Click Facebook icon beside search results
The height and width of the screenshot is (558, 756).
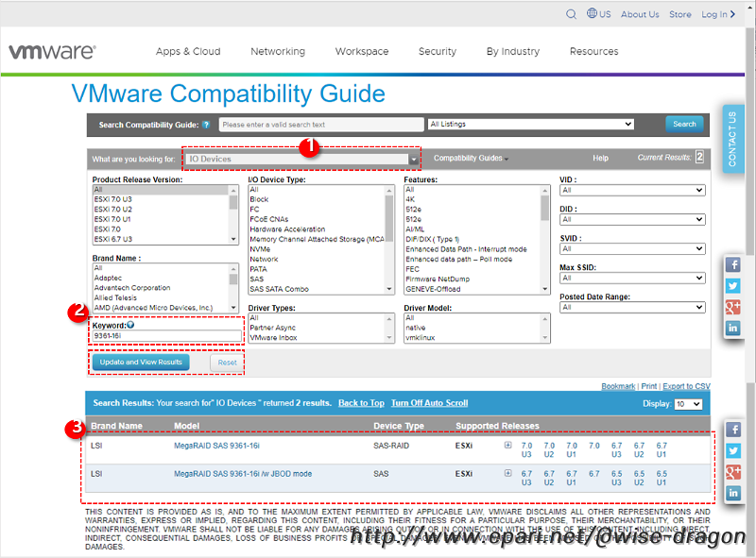tap(733, 430)
